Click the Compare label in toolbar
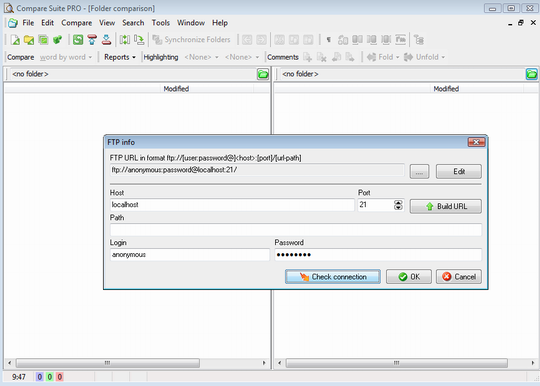The width and height of the screenshot is (540, 386). click(x=20, y=57)
